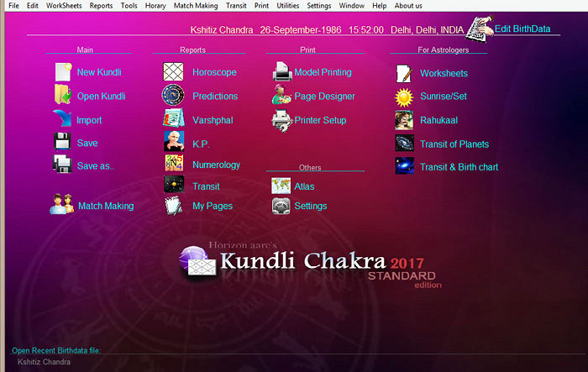The image size is (588, 372).
Task: Click the Match Making link in Main section
Action: click(x=106, y=206)
